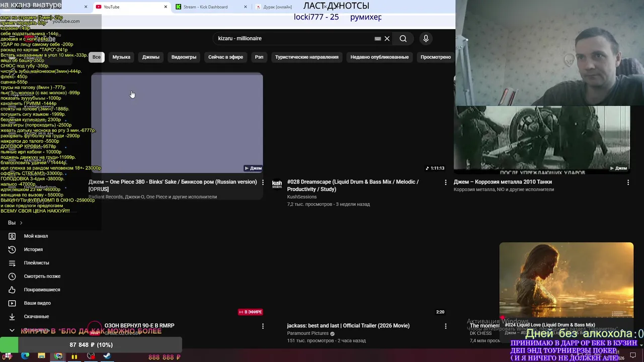The height and width of the screenshot is (362, 644).
Task: Open the on-screen keyboard icon in search box
Action: pyautogui.click(x=378, y=39)
